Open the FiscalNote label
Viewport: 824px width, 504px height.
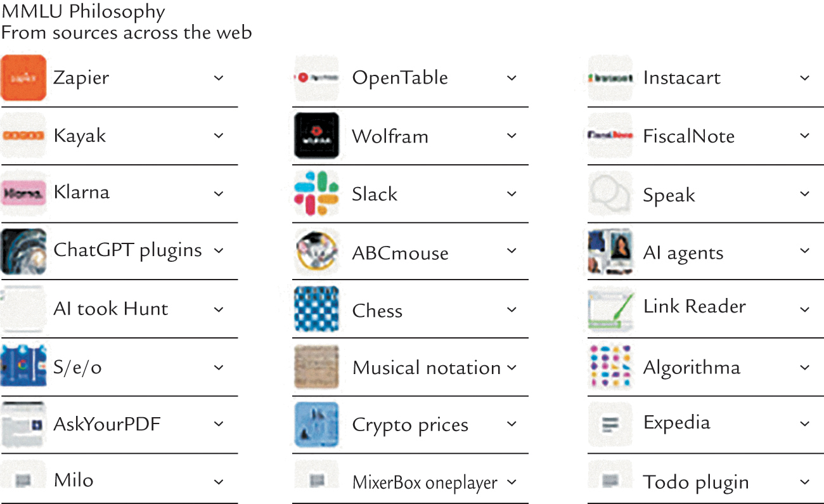click(x=688, y=136)
